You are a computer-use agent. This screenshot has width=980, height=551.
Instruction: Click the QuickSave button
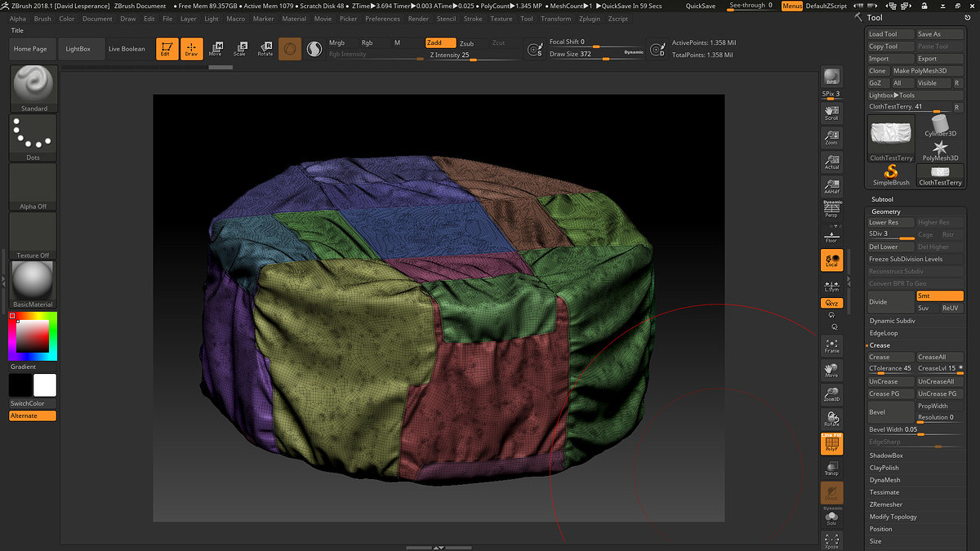702,6
